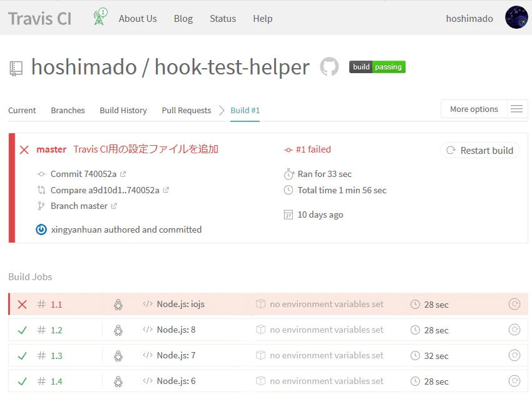This screenshot has height=404, width=532.
Task: Open the hoshimado user avatar
Action: click(516, 18)
